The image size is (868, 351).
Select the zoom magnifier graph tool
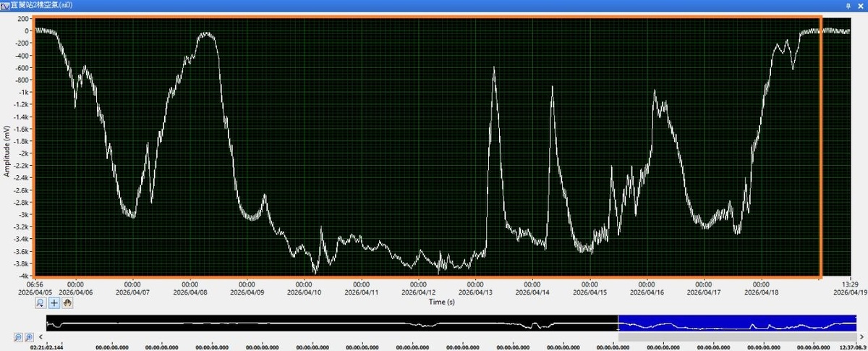(41, 303)
